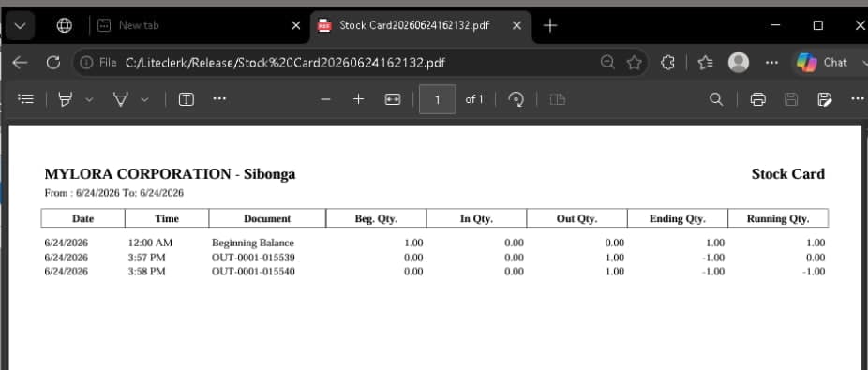Add this page to favorites
Image resolution: width=868 pixels, height=370 pixels.
634,63
